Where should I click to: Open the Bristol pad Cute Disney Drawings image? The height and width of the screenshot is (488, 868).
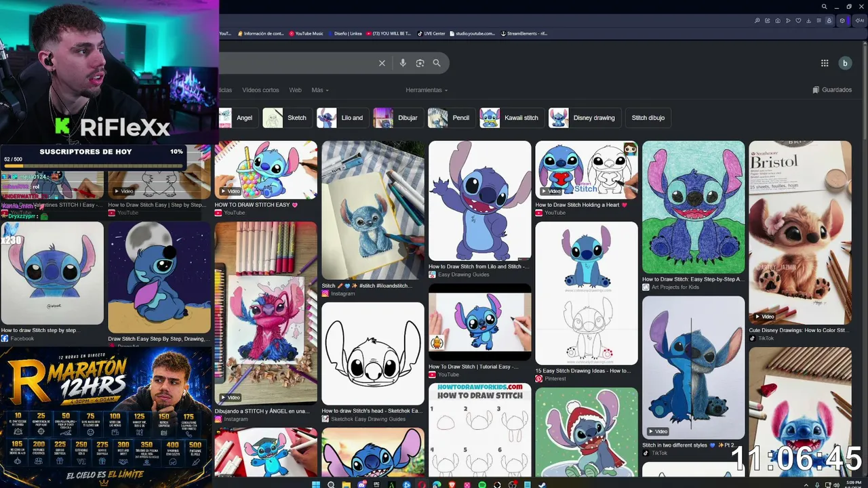click(x=800, y=232)
